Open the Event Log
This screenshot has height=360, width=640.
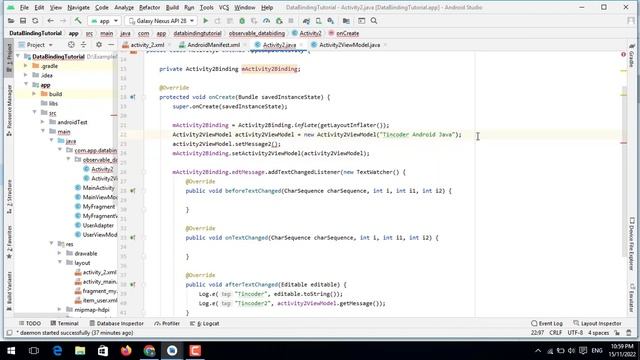click(x=547, y=323)
